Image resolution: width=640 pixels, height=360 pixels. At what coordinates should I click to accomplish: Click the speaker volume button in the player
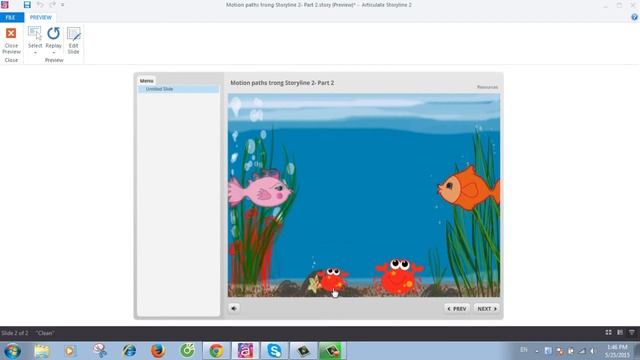234,309
